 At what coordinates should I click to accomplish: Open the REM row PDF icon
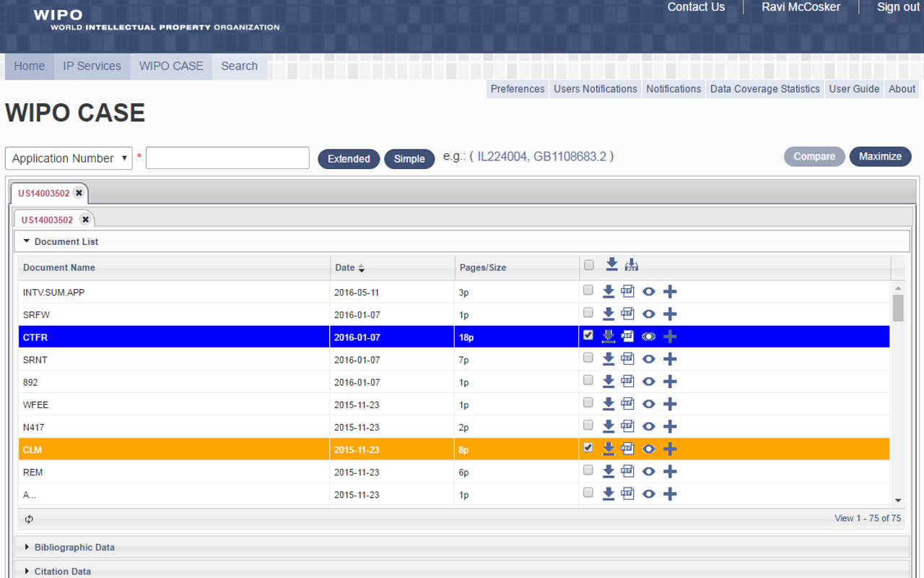tap(628, 471)
